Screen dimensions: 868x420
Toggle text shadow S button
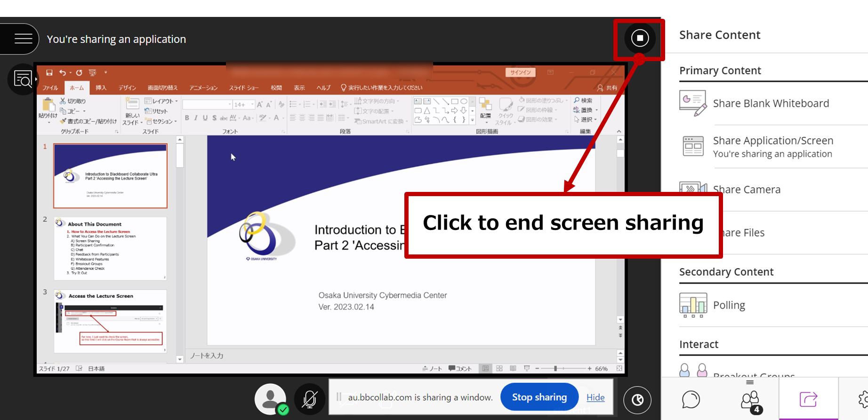[x=214, y=118]
